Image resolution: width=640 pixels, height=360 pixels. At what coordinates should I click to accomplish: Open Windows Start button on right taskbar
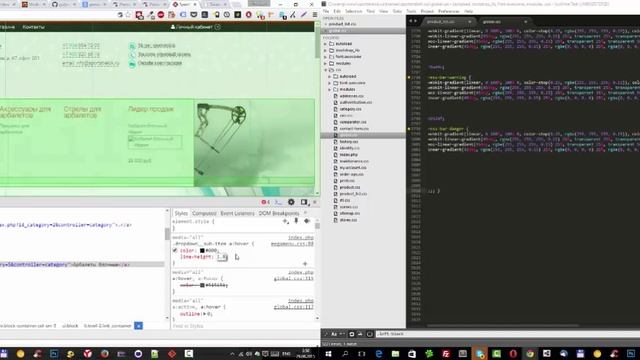(x=328, y=353)
